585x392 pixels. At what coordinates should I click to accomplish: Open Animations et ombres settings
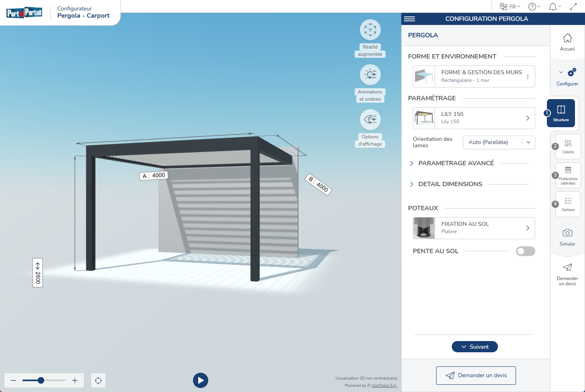[370, 75]
